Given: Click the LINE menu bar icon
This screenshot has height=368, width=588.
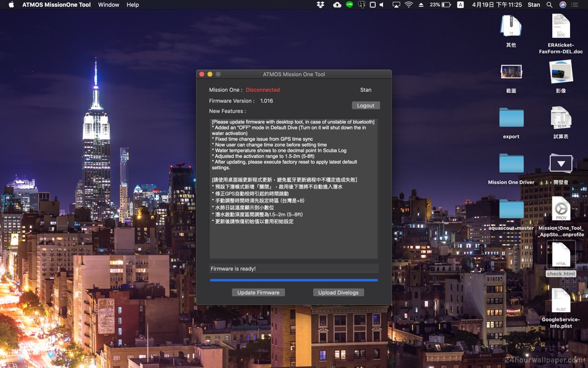Looking at the screenshot, I should 350,5.
